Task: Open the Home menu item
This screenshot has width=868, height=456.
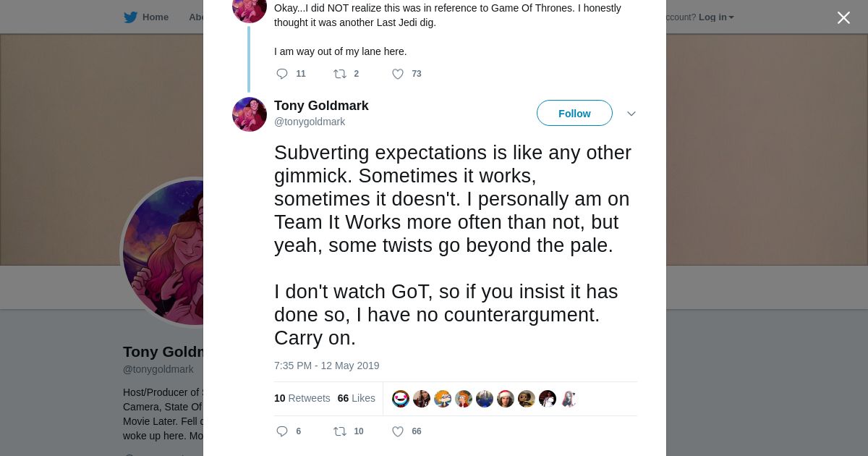Action: point(155,17)
